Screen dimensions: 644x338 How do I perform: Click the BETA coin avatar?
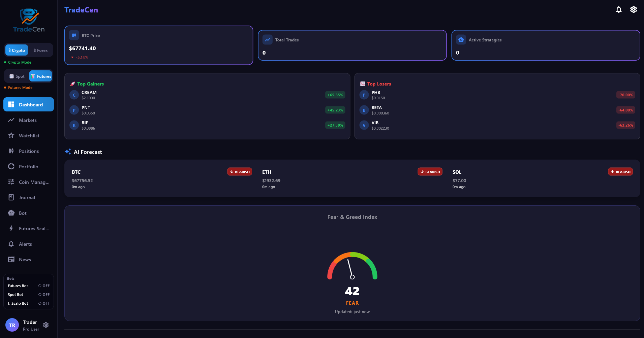pos(364,110)
